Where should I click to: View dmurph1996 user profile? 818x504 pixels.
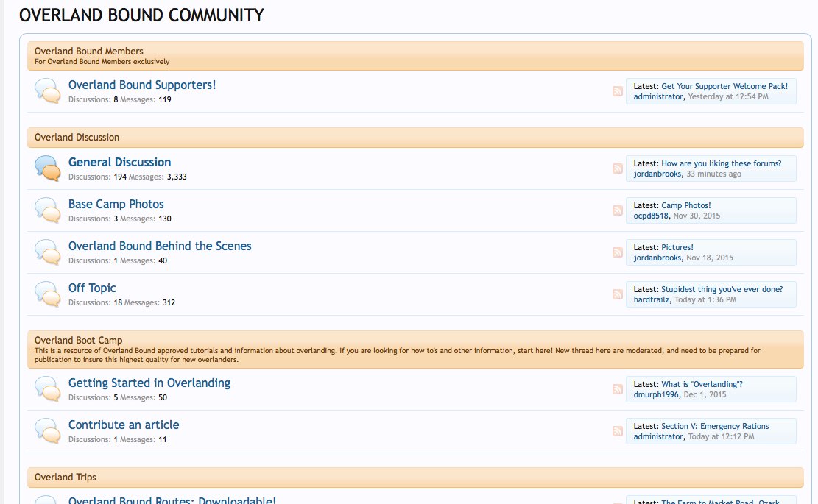tap(656, 394)
